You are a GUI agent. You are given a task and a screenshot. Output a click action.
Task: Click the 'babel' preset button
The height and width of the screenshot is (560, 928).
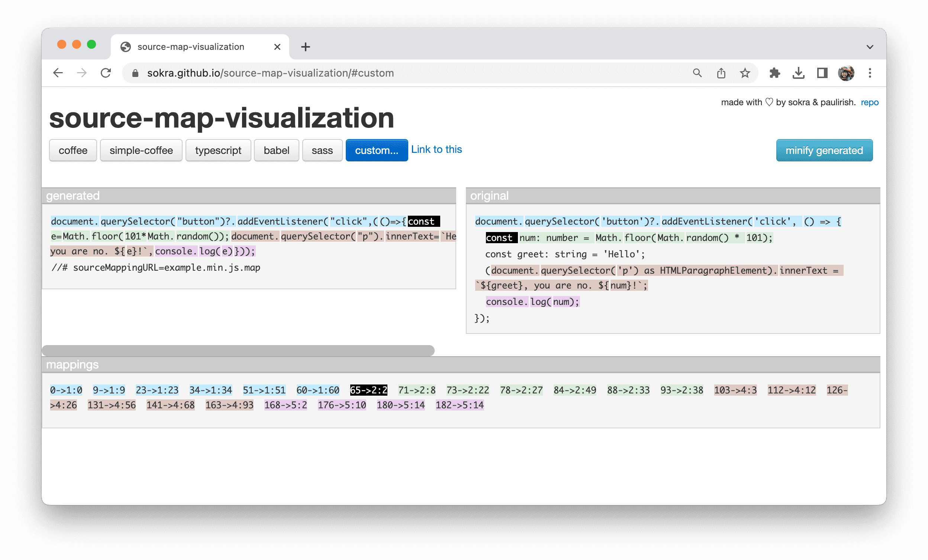coord(276,150)
